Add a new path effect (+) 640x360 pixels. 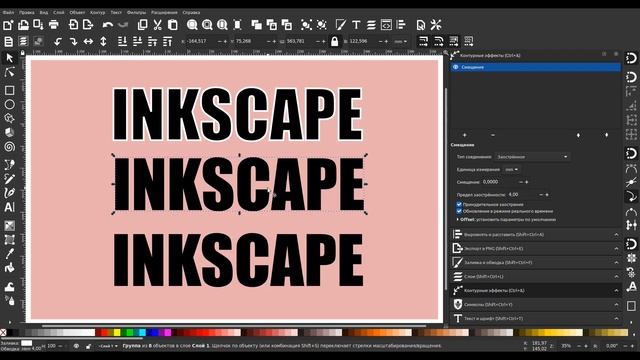coord(464,135)
